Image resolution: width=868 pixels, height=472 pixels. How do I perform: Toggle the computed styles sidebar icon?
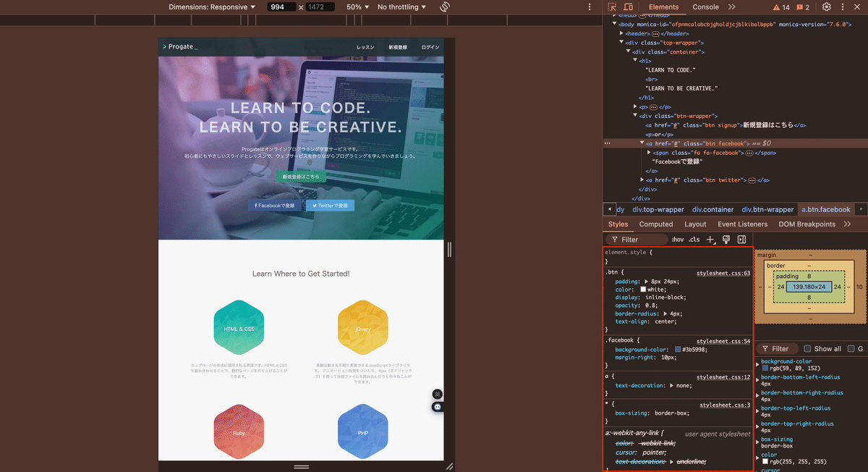coord(741,240)
